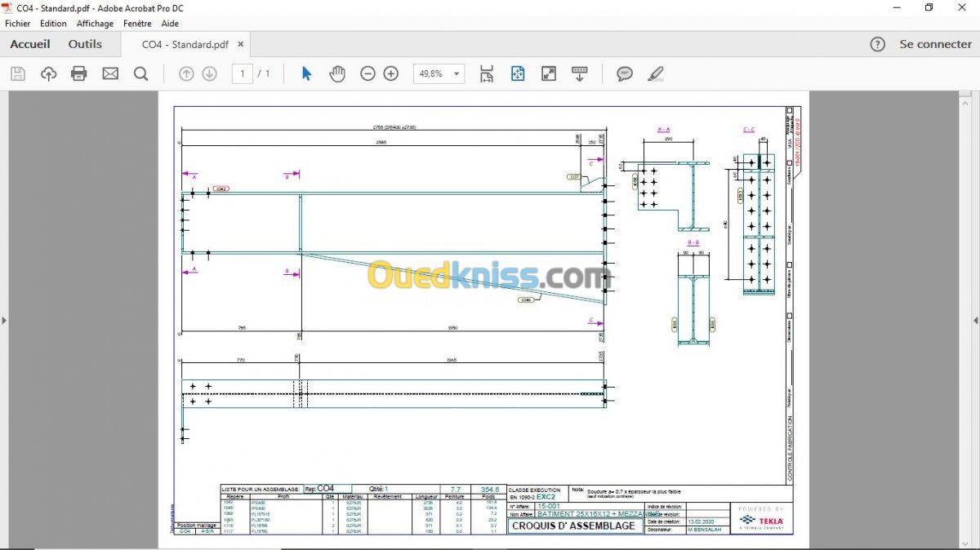The image size is (980, 550).
Task: Expand the right tools pane arrow
Action: [975, 320]
